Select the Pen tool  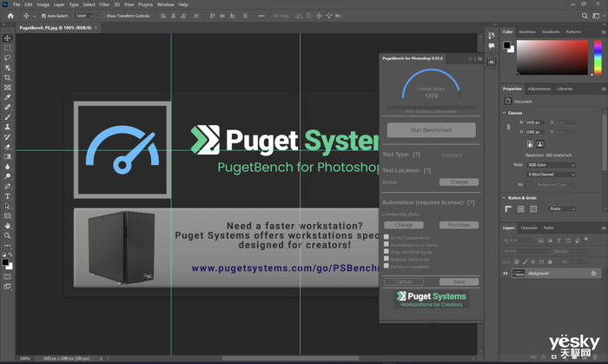[7, 187]
